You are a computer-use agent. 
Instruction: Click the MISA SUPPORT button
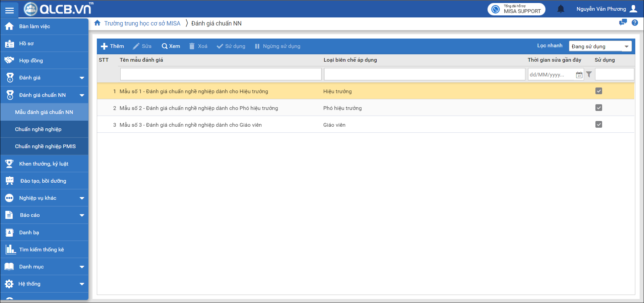tap(516, 9)
